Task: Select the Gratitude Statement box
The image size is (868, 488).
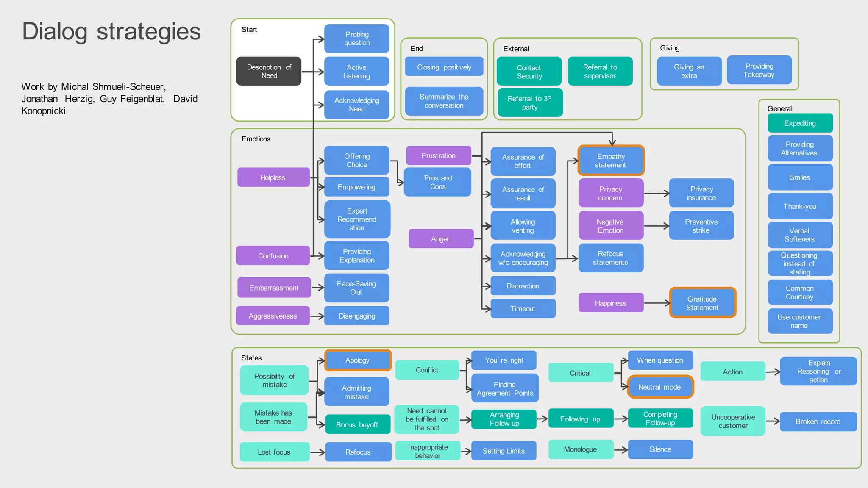Action: pyautogui.click(x=702, y=303)
